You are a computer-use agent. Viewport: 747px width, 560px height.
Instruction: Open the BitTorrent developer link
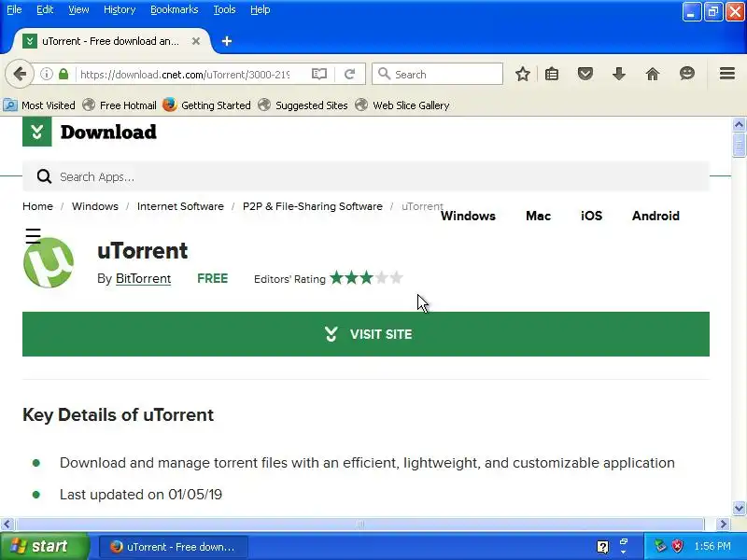pos(144,278)
